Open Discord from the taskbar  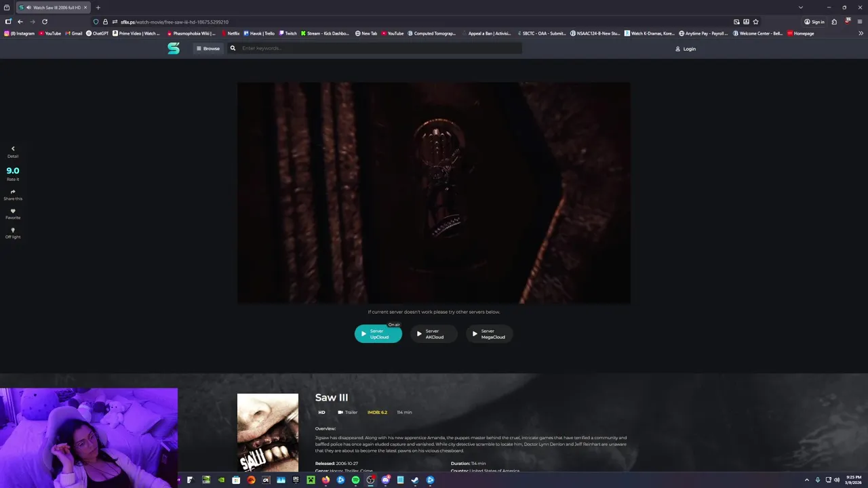385,480
